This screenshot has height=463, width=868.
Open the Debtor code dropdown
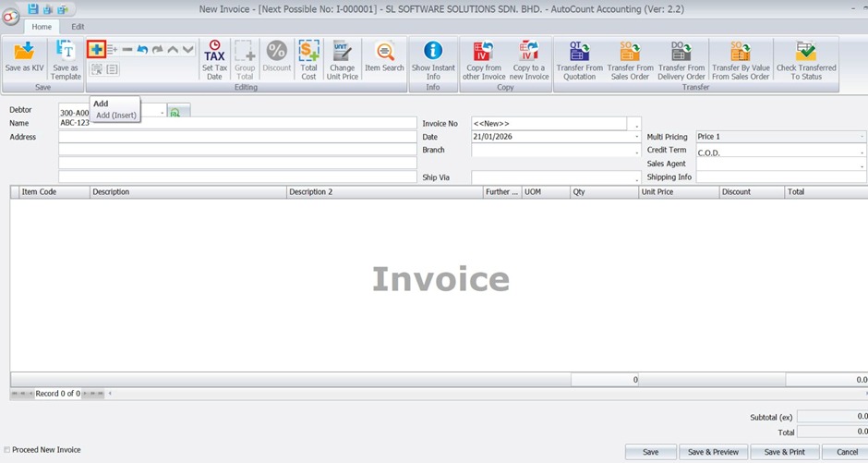tap(163, 113)
